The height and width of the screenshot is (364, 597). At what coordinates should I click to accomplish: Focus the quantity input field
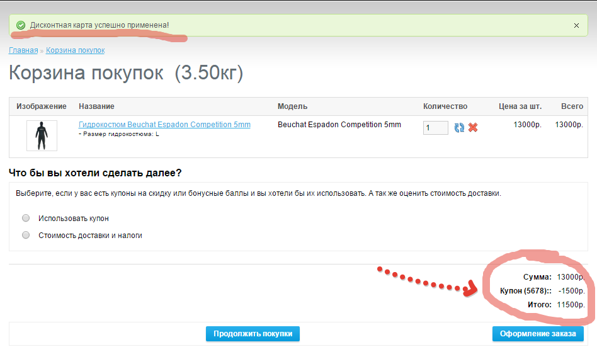click(x=435, y=128)
